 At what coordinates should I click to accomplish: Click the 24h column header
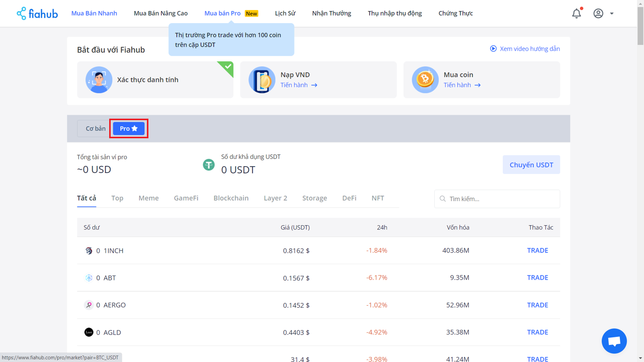coord(382,228)
